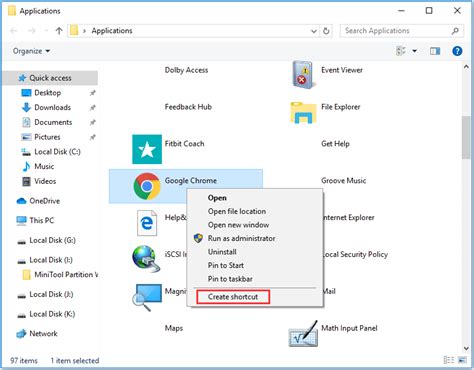Select OneDrive in navigation pane
Screen dimensions: 474x370
(x=45, y=201)
